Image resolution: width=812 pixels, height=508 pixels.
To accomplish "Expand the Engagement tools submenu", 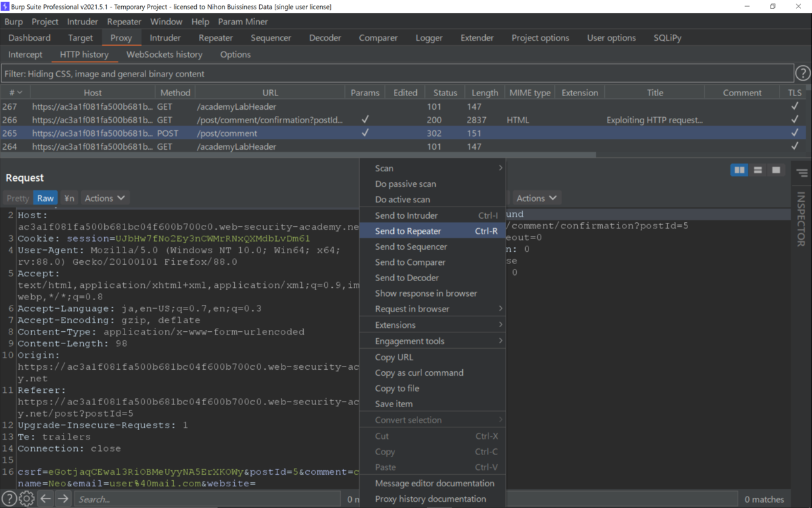I will [433, 341].
